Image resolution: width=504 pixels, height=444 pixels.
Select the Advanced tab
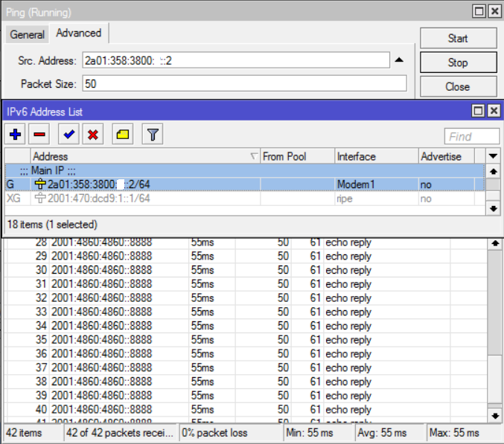click(x=79, y=33)
